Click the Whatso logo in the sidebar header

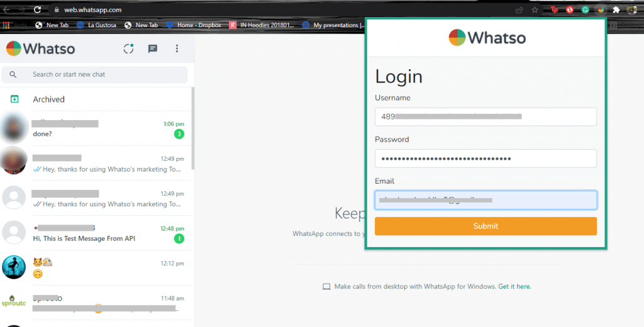pos(41,48)
